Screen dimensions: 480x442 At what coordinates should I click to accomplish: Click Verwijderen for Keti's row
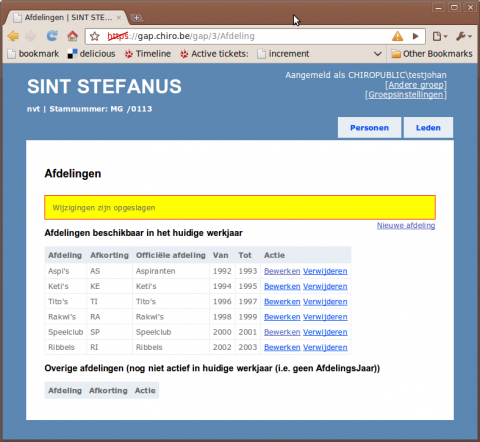pyautogui.click(x=325, y=286)
